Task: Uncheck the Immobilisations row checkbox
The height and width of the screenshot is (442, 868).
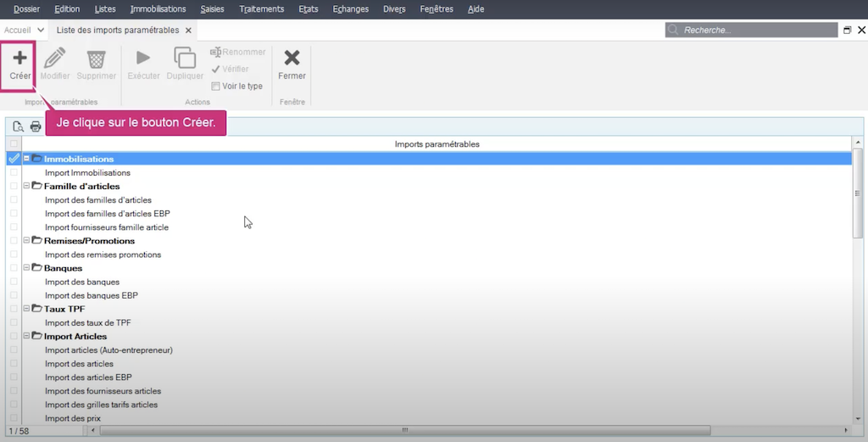Action: click(14, 159)
